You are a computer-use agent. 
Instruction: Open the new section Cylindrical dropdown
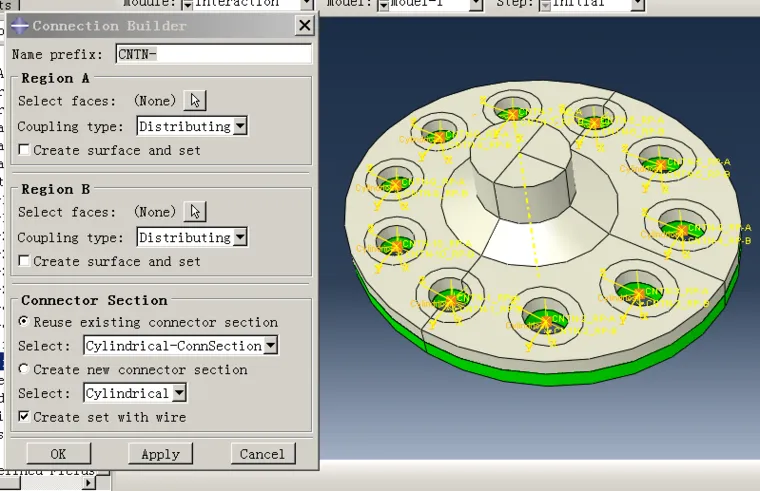(x=135, y=393)
